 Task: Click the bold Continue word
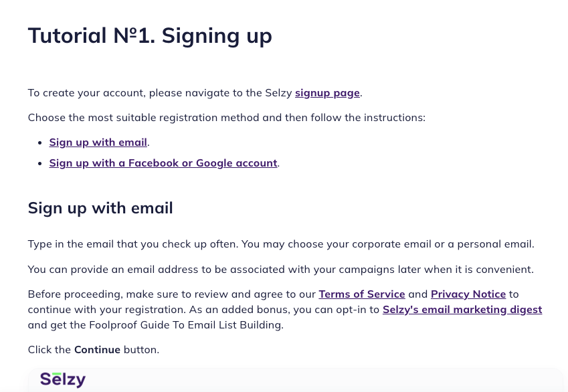click(97, 350)
